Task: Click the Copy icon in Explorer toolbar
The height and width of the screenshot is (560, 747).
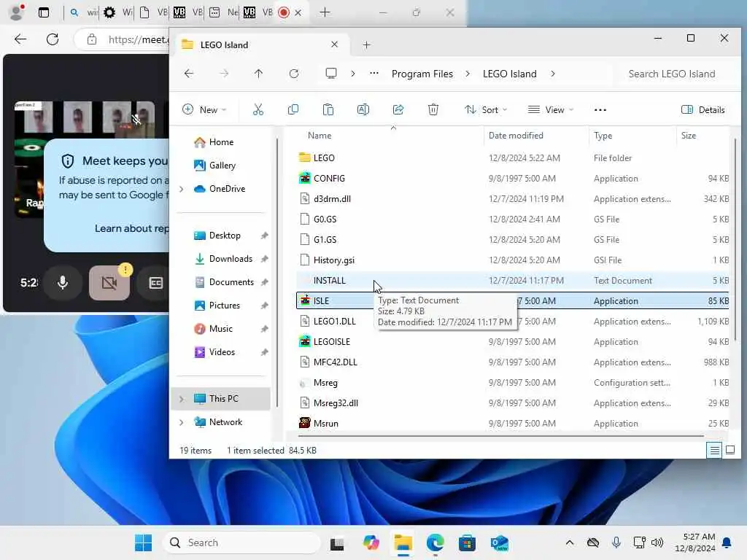Action: point(293,110)
